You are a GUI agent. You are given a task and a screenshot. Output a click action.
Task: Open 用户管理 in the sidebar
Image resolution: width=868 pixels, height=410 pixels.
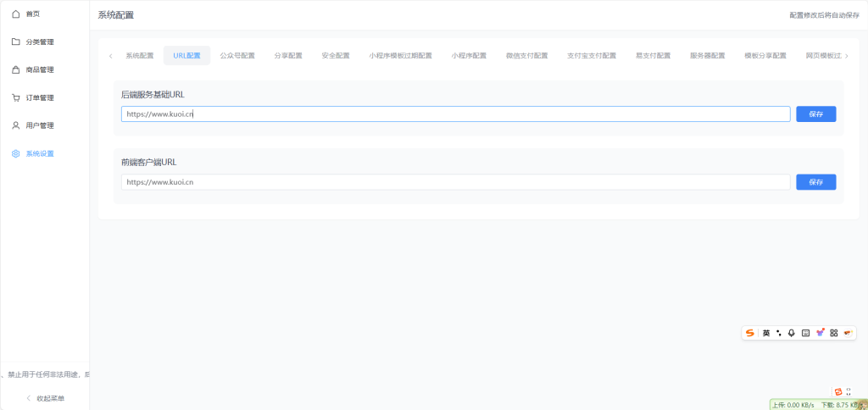39,125
